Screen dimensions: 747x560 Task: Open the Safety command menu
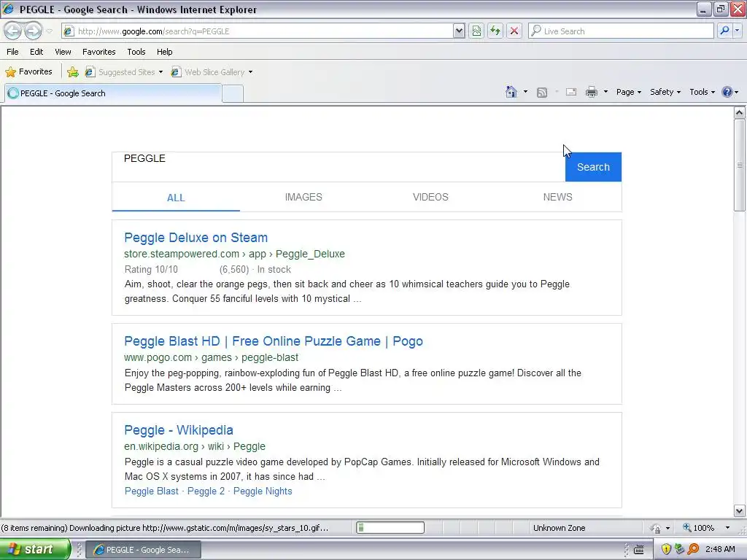(665, 92)
